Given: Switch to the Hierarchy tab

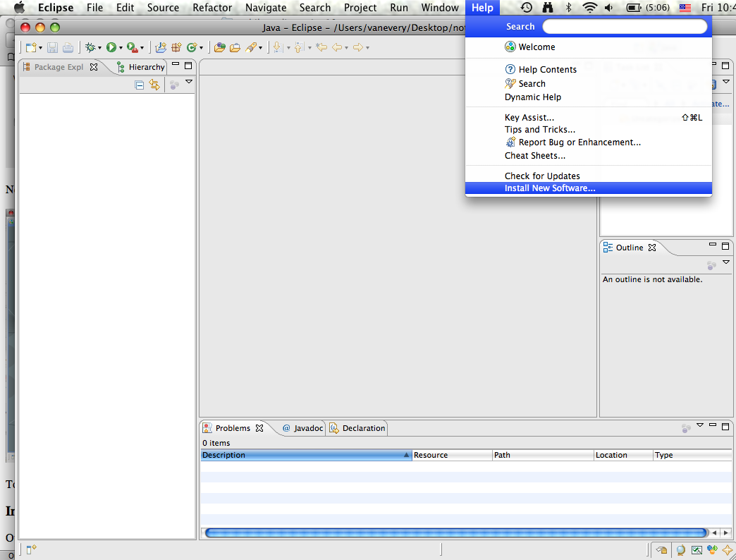Looking at the screenshot, I should pyautogui.click(x=141, y=67).
